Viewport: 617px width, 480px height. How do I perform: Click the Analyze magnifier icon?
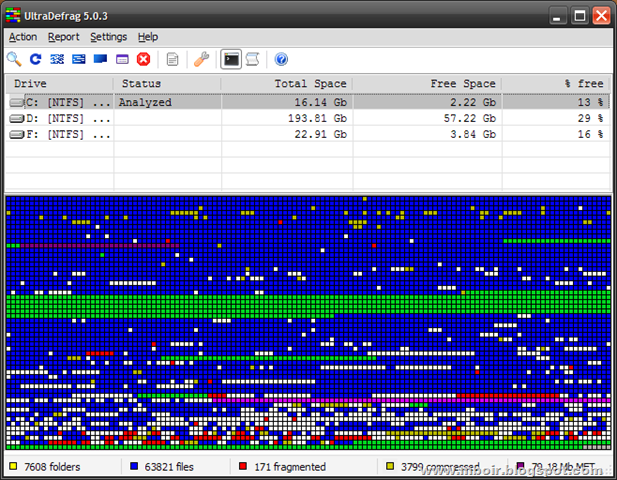(x=14, y=59)
